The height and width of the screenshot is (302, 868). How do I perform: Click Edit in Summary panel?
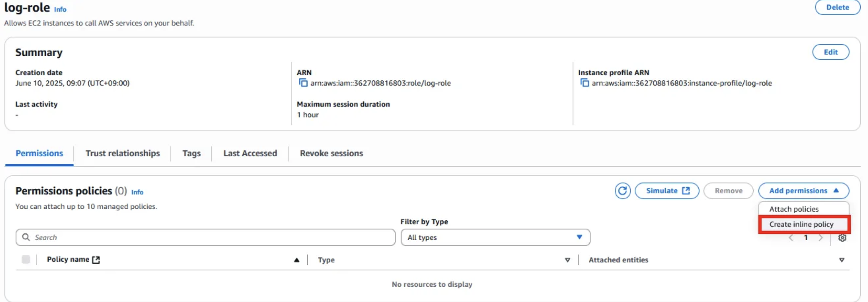point(831,52)
